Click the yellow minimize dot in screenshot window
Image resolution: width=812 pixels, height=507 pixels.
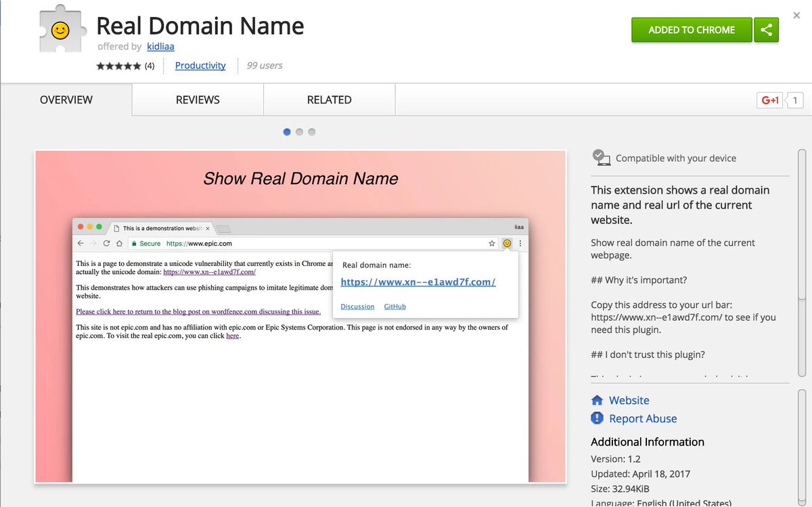(90, 227)
